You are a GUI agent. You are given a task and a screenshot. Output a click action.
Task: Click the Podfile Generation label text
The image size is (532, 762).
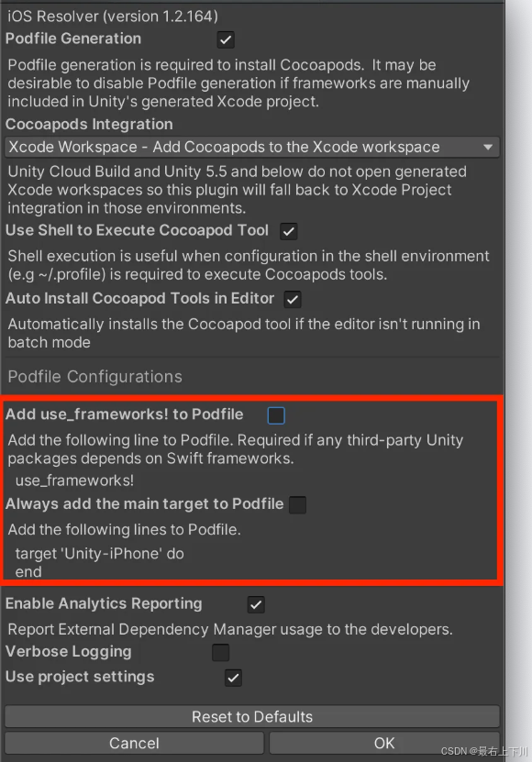[73, 39]
